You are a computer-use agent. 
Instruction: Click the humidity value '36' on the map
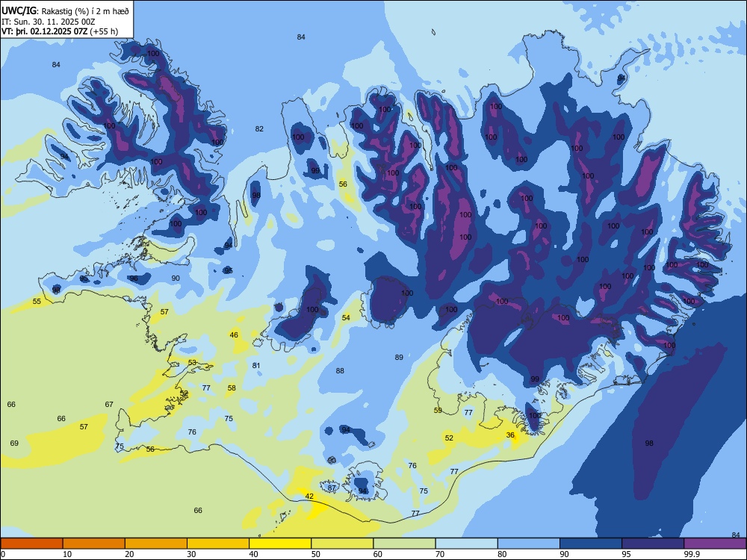pos(510,435)
